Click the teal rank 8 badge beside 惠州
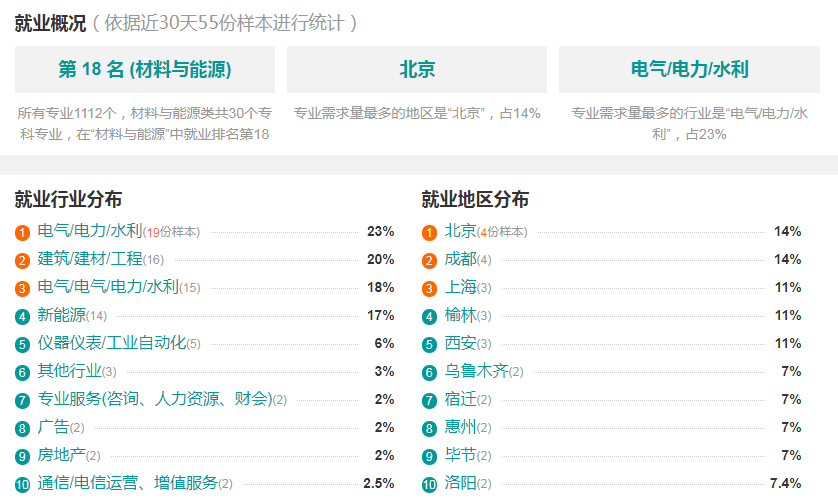This screenshot has width=838, height=499. tap(430, 428)
